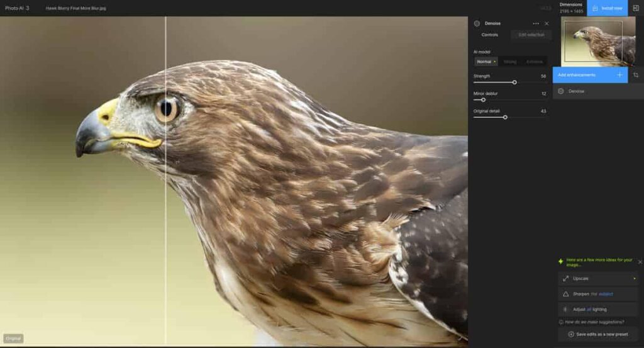Click the download icon in Install now
Screen dimensions: 644x348
(x=595, y=8)
